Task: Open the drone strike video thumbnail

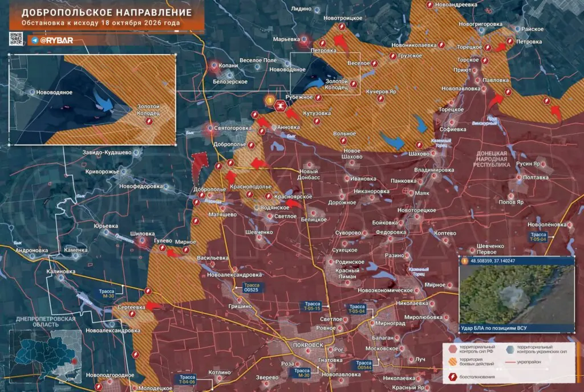Action: pos(517,294)
